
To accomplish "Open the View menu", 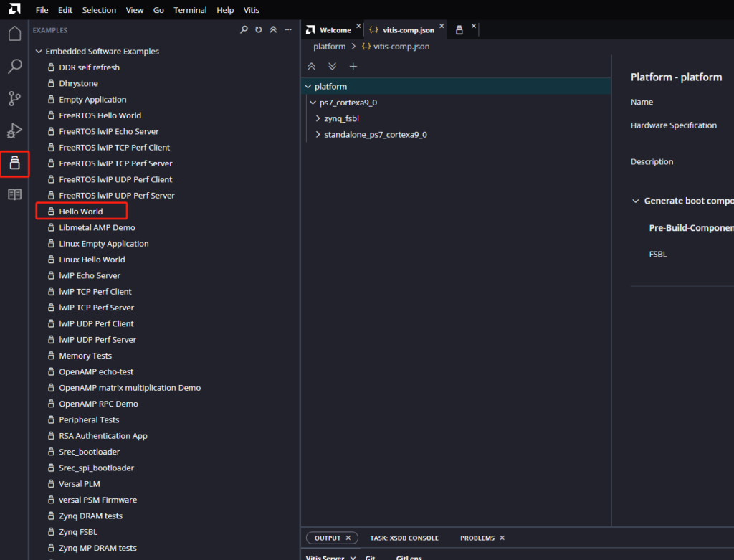I will tap(134, 10).
